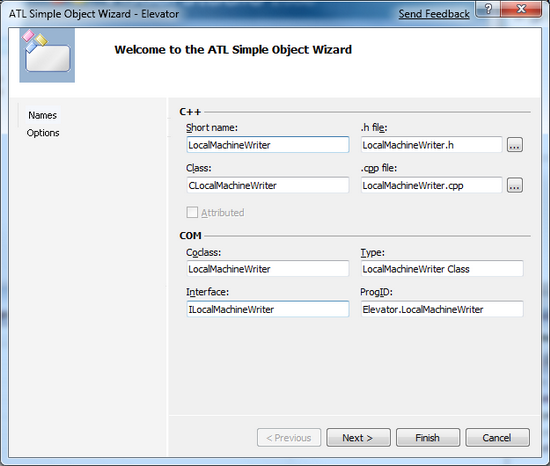Click the disabled Previous button
The width and height of the screenshot is (550, 466).
[289, 437]
